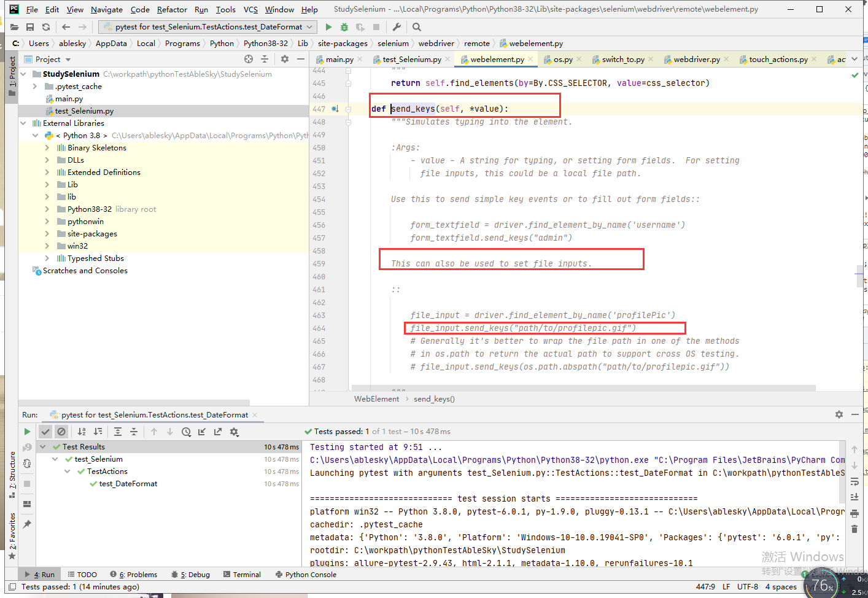
Task: Expand the site-packages folder
Action: [x=47, y=233]
